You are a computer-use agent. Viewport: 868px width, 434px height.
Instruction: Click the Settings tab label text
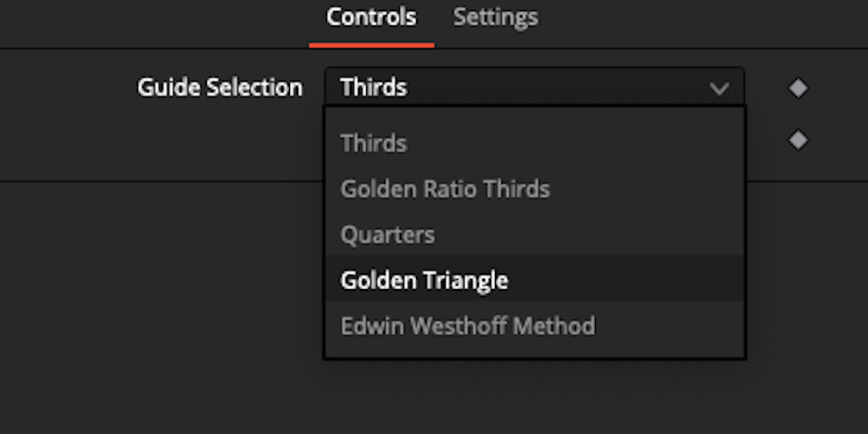(x=495, y=17)
